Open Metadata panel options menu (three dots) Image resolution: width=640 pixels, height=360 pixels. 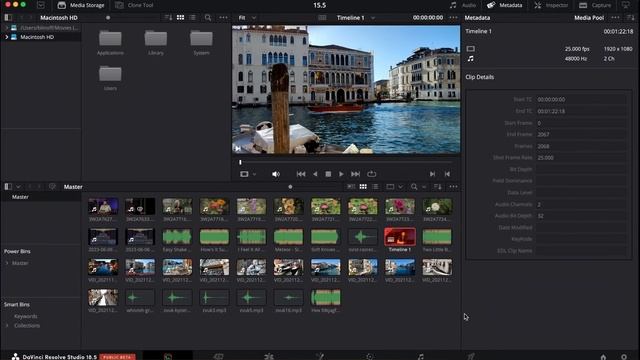(615, 18)
